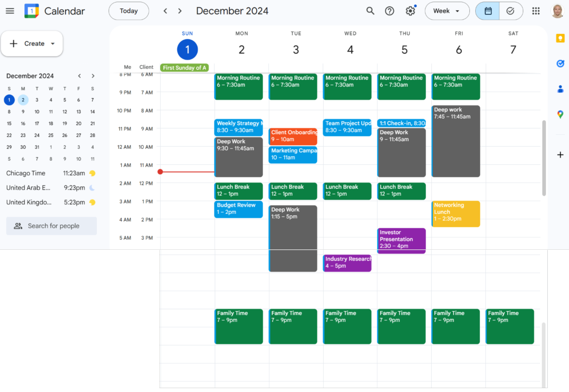
Task: Go to next week arrow
Action: (180, 11)
